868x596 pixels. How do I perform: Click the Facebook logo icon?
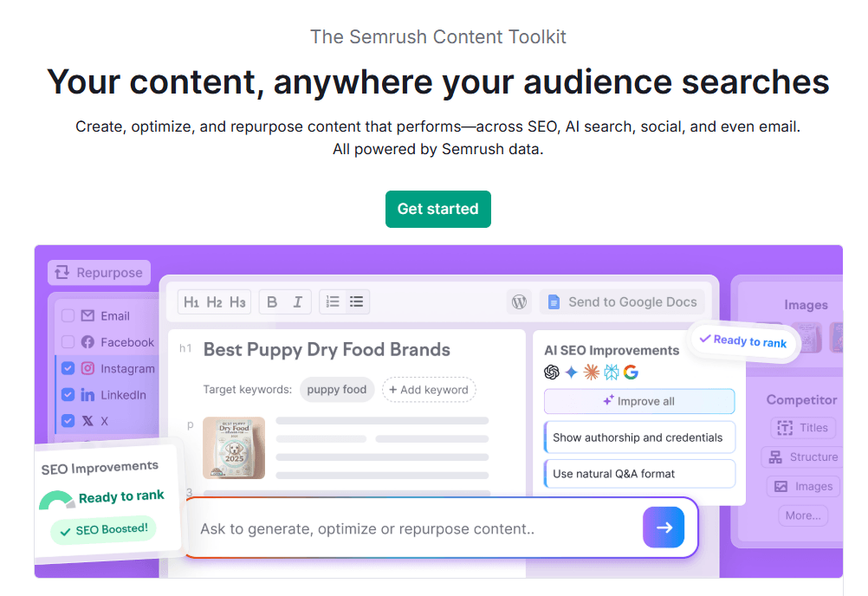(x=87, y=342)
